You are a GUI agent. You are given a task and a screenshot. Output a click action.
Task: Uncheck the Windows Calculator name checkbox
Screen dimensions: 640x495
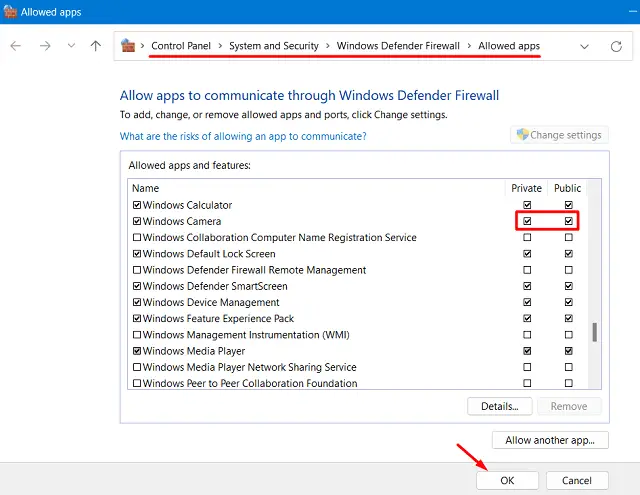(x=137, y=205)
